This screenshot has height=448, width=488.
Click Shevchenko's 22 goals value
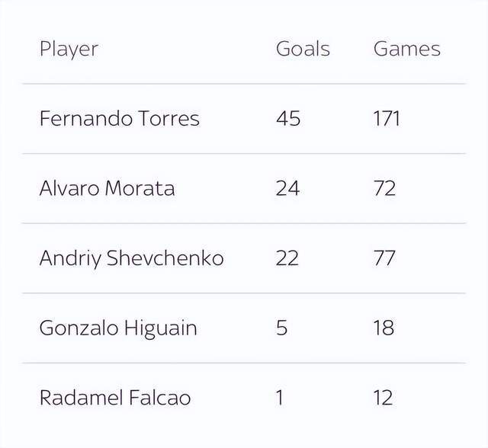[287, 258]
